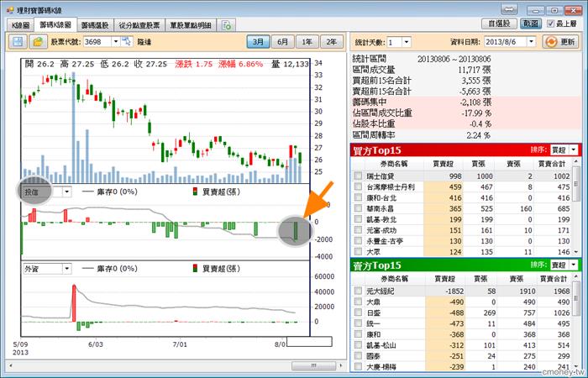Click the orange refresh 更新 button

pyautogui.click(x=561, y=42)
